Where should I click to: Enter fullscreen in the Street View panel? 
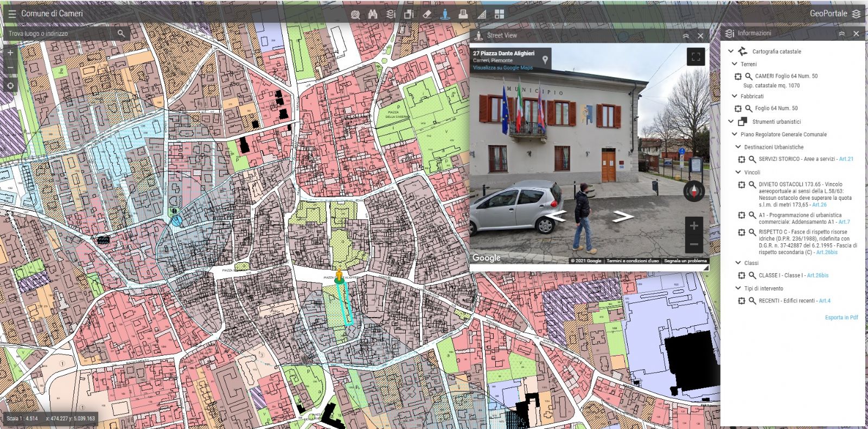[x=696, y=56]
